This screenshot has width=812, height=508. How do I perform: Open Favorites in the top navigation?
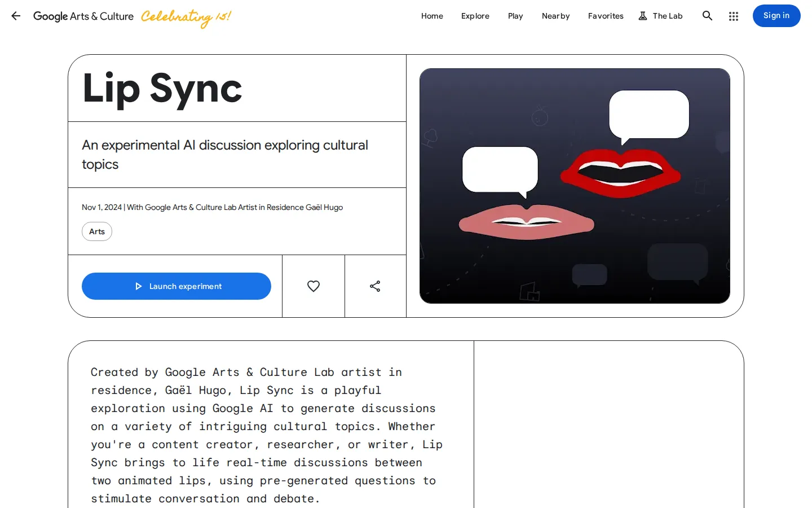pos(606,16)
